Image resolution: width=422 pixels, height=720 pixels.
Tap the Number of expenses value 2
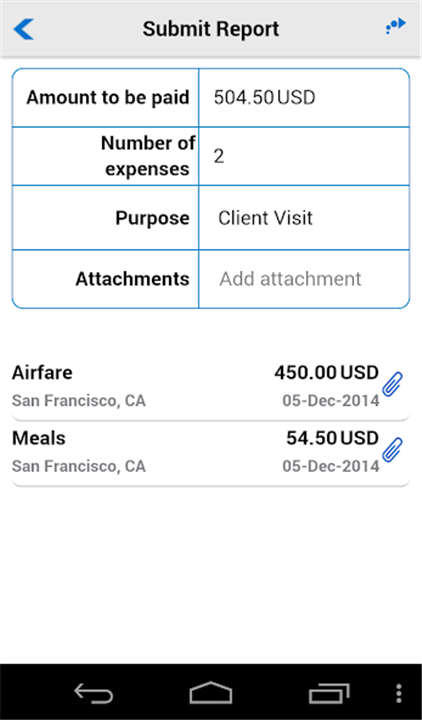coord(219,157)
